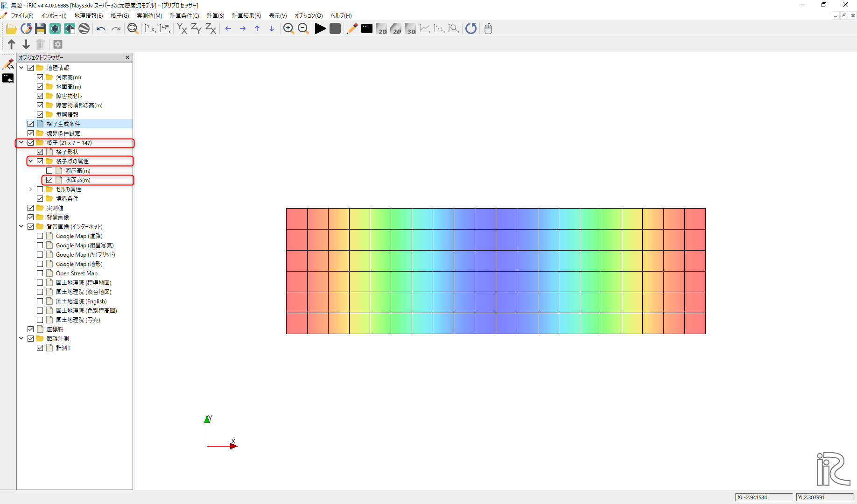Click the snapshot camera icon

[x=55, y=29]
